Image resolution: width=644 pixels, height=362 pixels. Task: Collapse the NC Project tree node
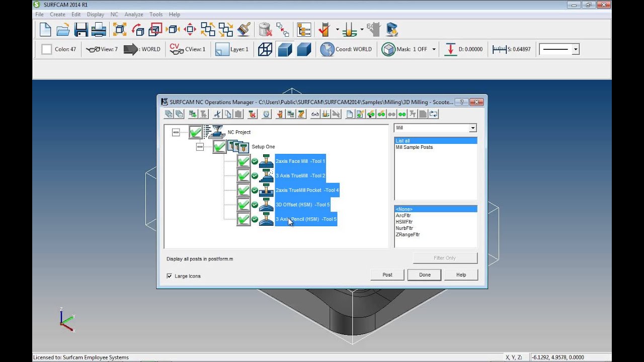pos(176,132)
